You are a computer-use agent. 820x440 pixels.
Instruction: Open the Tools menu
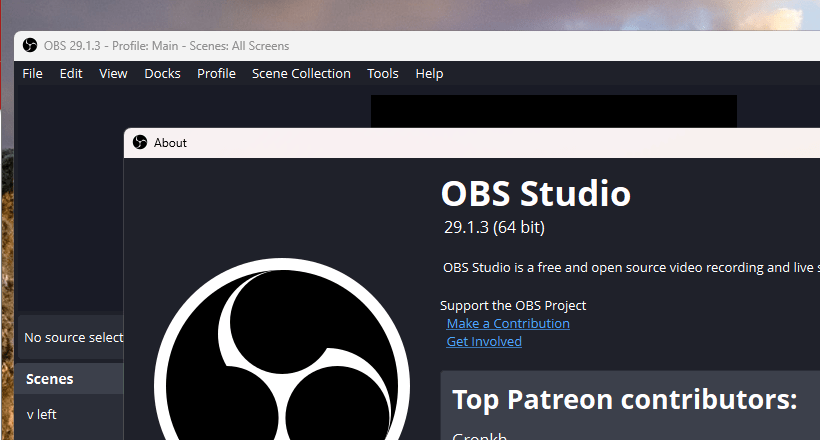tap(382, 74)
